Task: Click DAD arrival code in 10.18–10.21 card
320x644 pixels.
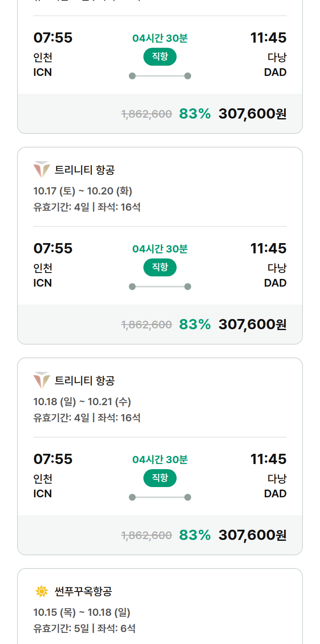Action: pos(275,494)
